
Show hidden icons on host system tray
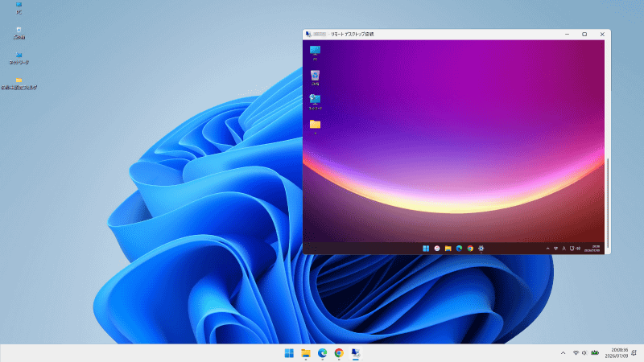(x=563, y=353)
